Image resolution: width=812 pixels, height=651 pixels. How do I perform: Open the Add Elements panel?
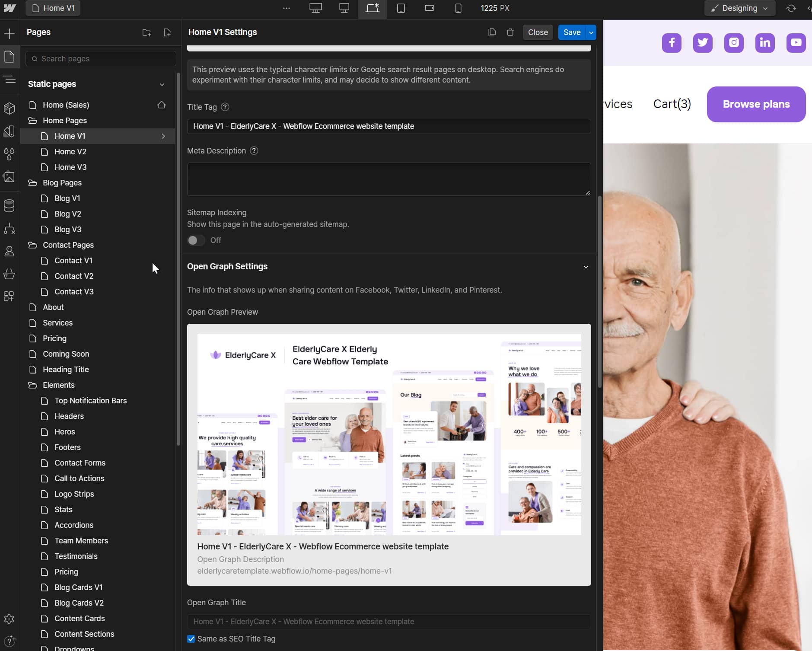(x=10, y=33)
